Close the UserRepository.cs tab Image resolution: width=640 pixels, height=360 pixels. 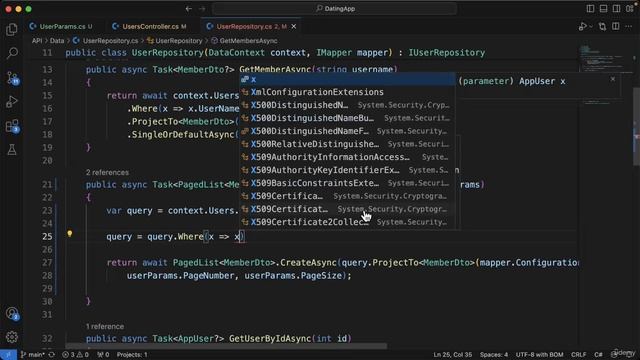click(294, 27)
